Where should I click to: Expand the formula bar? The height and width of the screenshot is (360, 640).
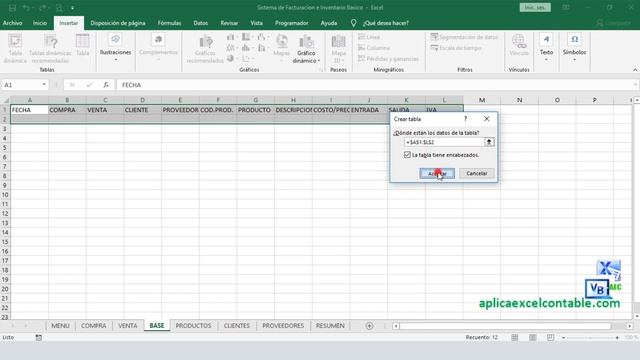tap(636, 85)
